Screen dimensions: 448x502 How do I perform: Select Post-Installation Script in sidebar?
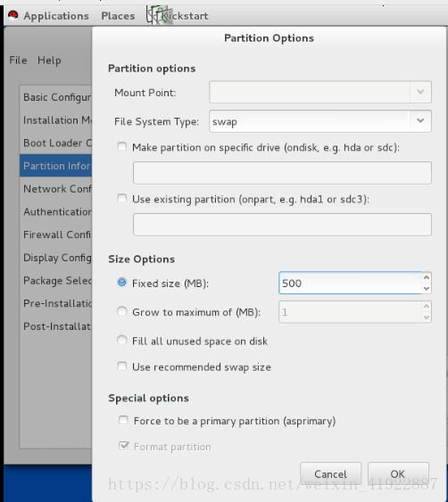(x=55, y=326)
